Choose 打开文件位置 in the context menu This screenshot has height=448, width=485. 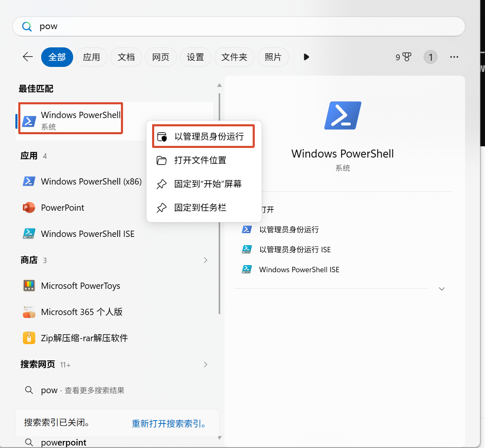(204, 160)
